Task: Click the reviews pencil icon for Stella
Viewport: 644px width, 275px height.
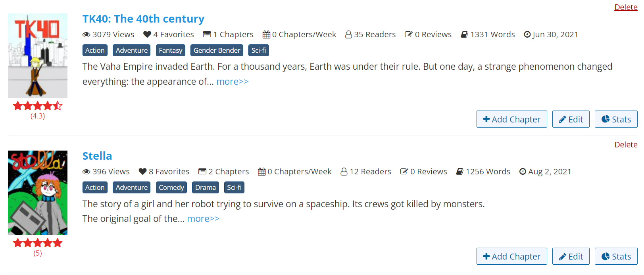Action: 404,172
